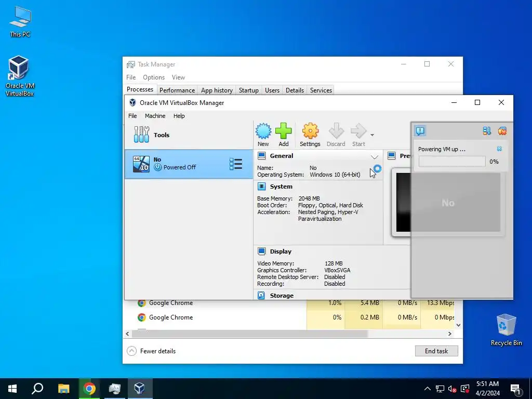Open the Start button dropdown arrow
The image size is (532, 399).
[x=372, y=135]
